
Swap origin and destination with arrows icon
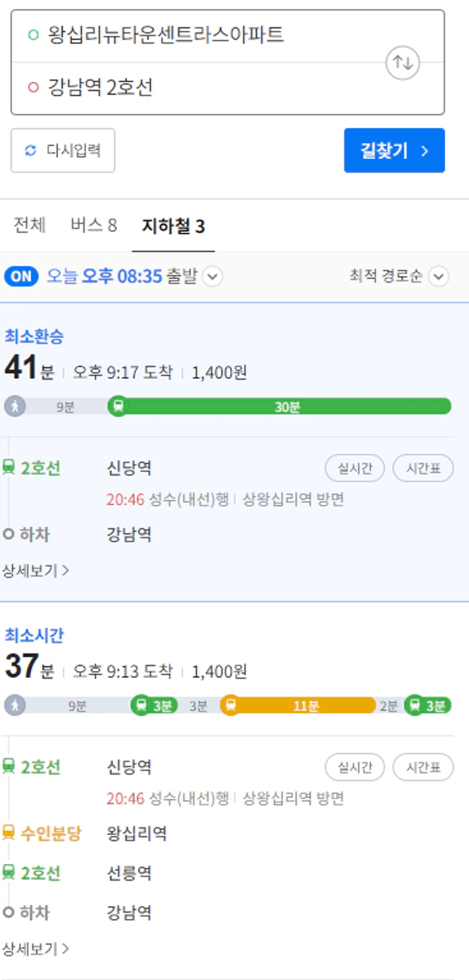[403, 62]
